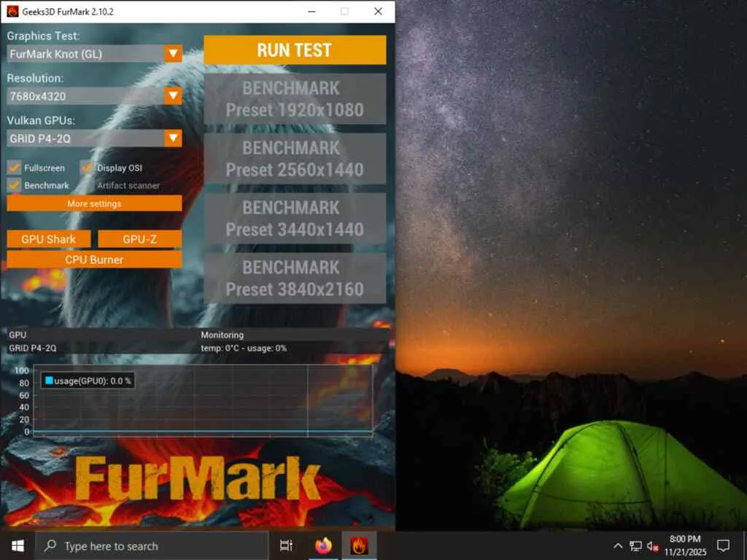Click the usage(GPU0) blue legend swatch
This screenshot has width=747, height=560.
click(x=49, y=381)
